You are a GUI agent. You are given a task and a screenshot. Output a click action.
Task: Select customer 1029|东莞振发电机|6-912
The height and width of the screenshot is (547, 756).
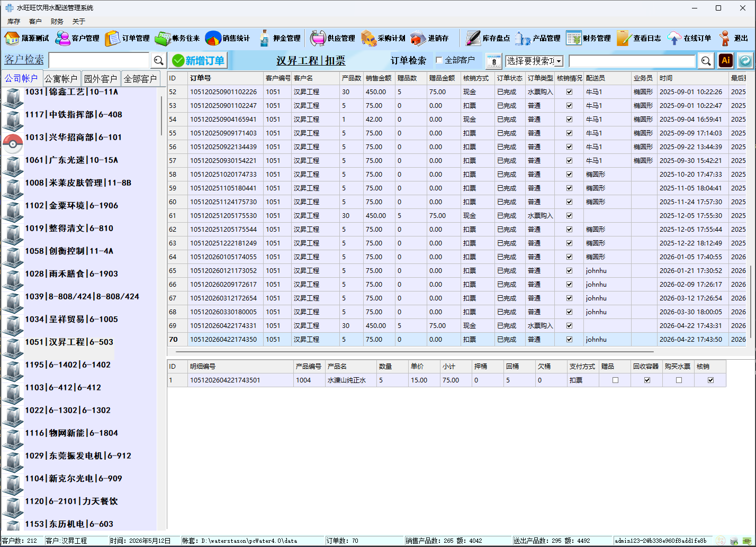tap(78, 455)
